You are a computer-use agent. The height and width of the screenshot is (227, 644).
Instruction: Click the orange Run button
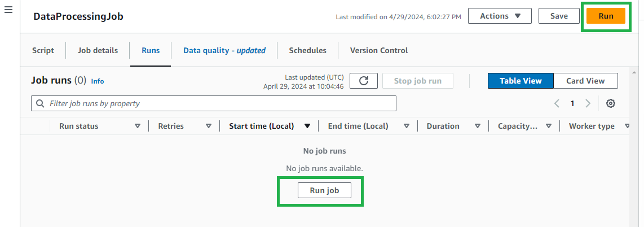[606, 16]
